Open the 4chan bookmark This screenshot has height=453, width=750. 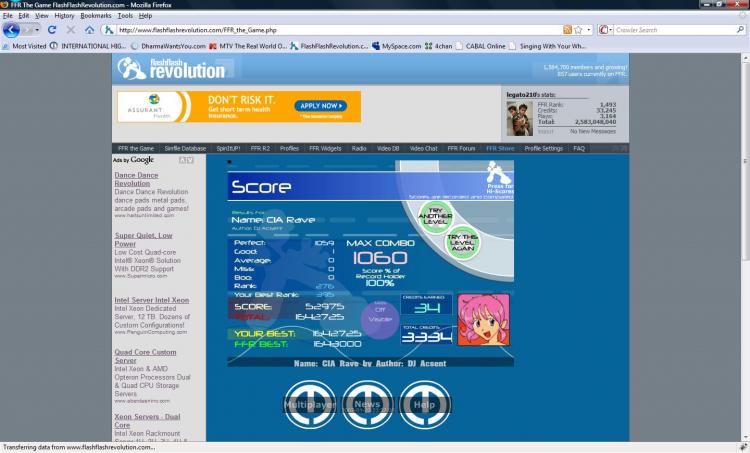point(438,46)
